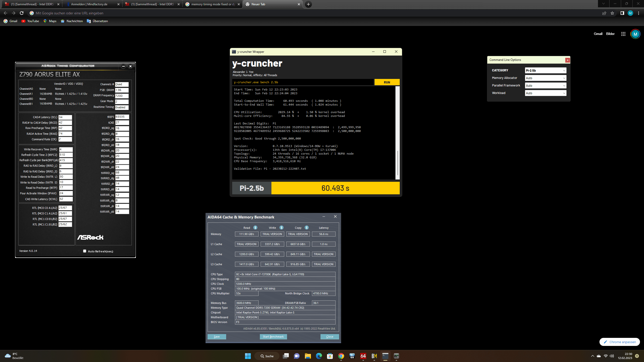Click Start Benchmark in AIDA64

point(273,337)
